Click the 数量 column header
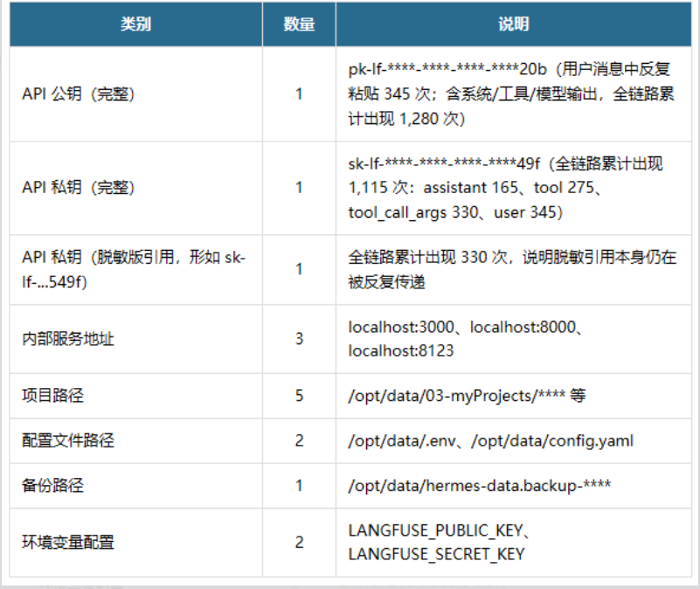This screenshot has width=700, height=589. 299,24
